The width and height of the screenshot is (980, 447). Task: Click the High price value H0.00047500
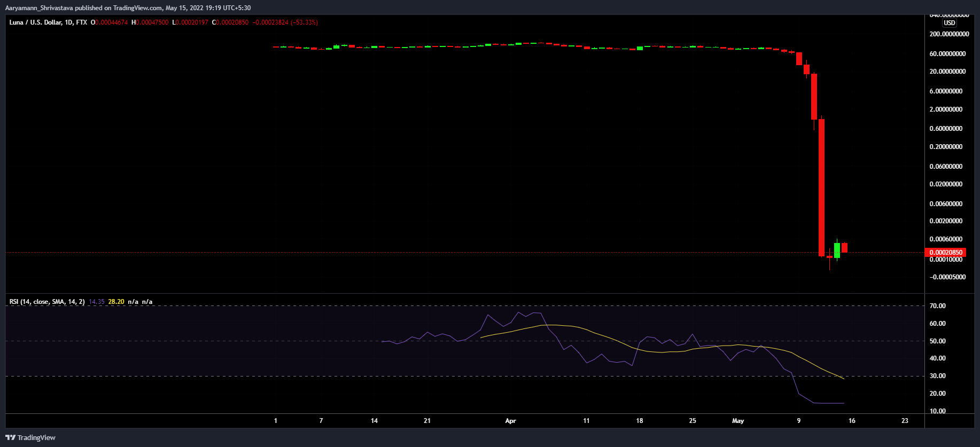click(x=150, y=22)
